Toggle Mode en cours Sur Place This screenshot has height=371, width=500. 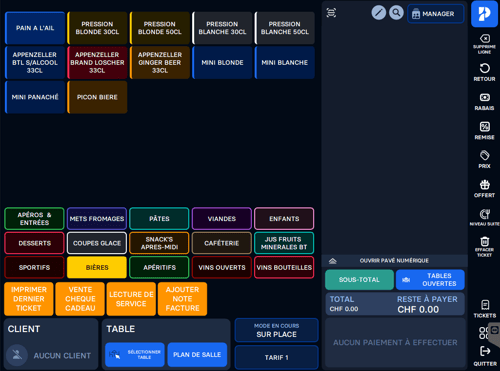coord(276,330)
